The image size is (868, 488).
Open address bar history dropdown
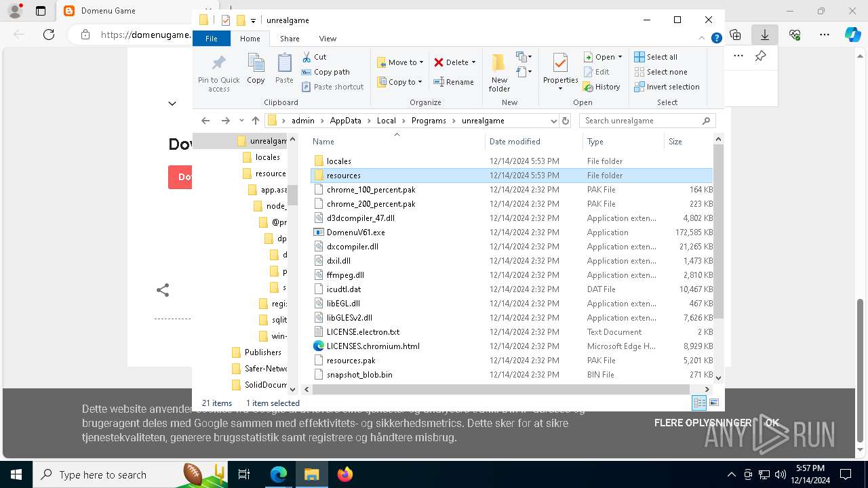point(553,121)
